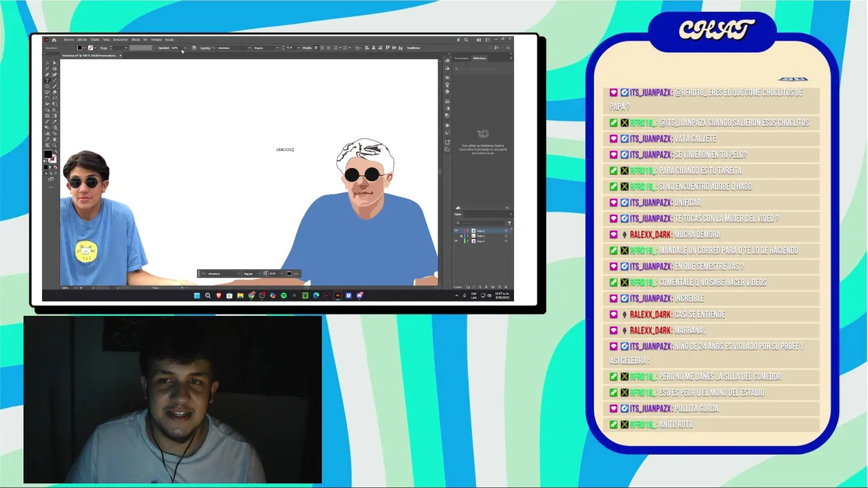
Task: Open the Objeto menu
Action: [x=95, y=39]
